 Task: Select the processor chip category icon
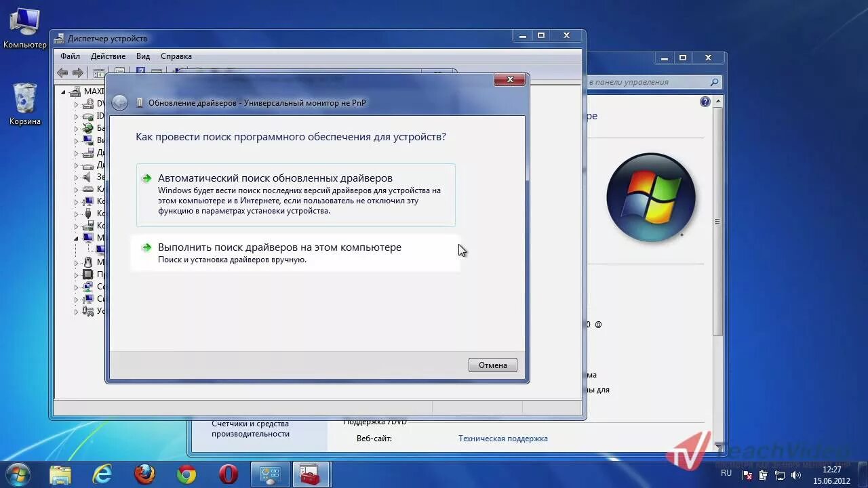(87, 274)
